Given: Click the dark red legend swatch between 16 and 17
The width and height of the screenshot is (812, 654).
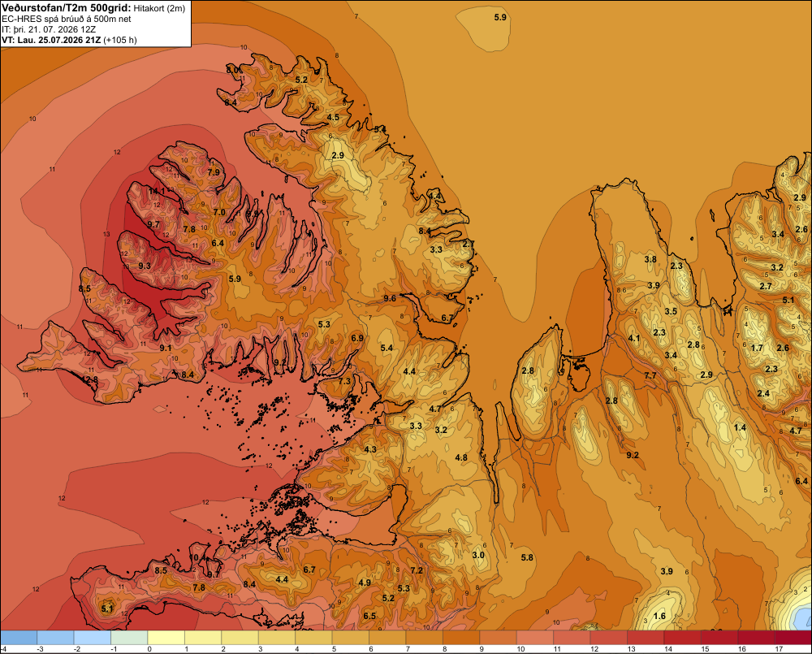Looking at the screenshot, I should click(x=756, y=637).
